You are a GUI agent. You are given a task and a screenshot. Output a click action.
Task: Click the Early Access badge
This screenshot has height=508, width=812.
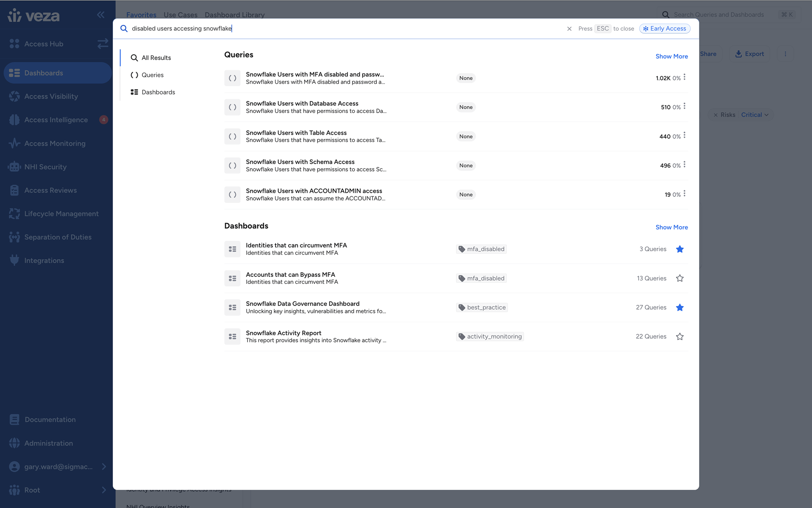665,29
